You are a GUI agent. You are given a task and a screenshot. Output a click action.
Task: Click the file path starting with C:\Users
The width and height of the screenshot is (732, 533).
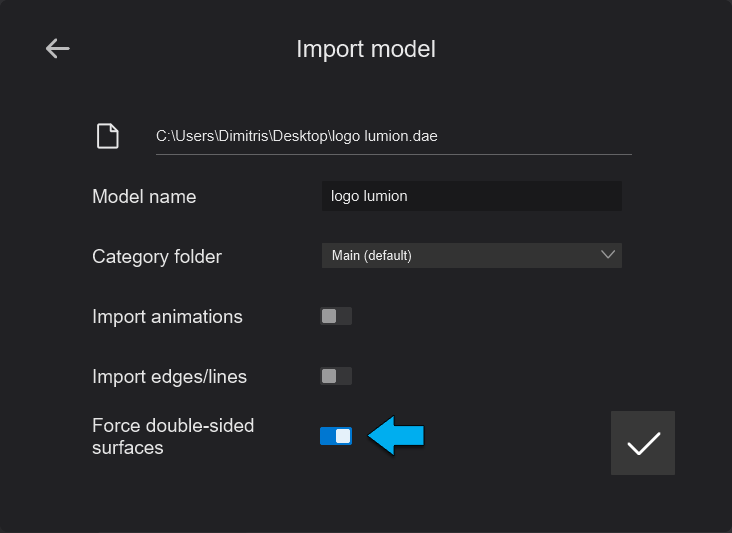tap(296, 136)
